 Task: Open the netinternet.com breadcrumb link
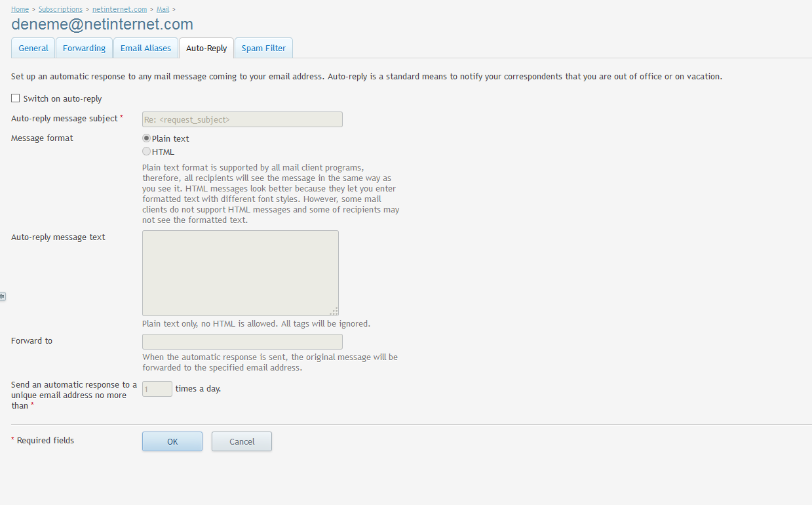(x=119, y=9)
